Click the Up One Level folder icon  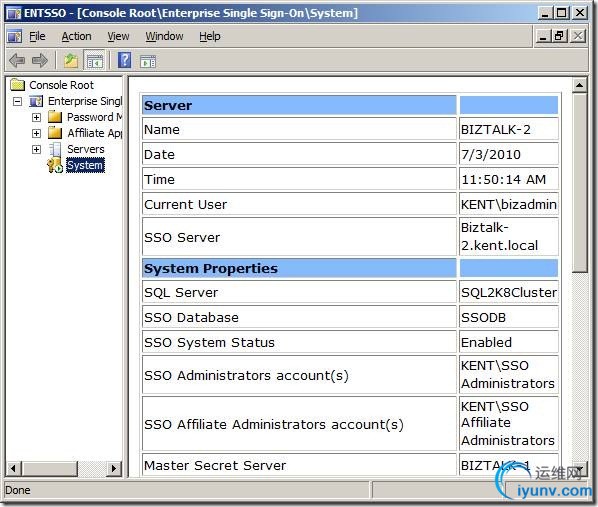pos(71,60)
